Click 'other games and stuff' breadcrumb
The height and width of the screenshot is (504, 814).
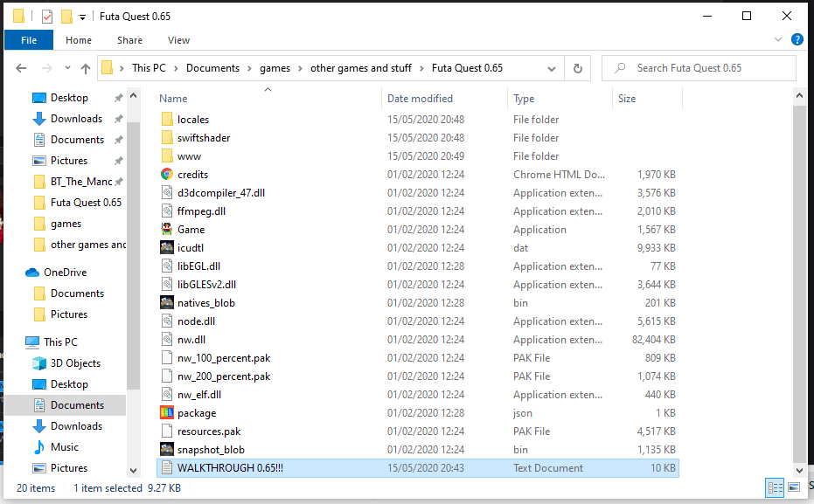(x=361, y=68)
